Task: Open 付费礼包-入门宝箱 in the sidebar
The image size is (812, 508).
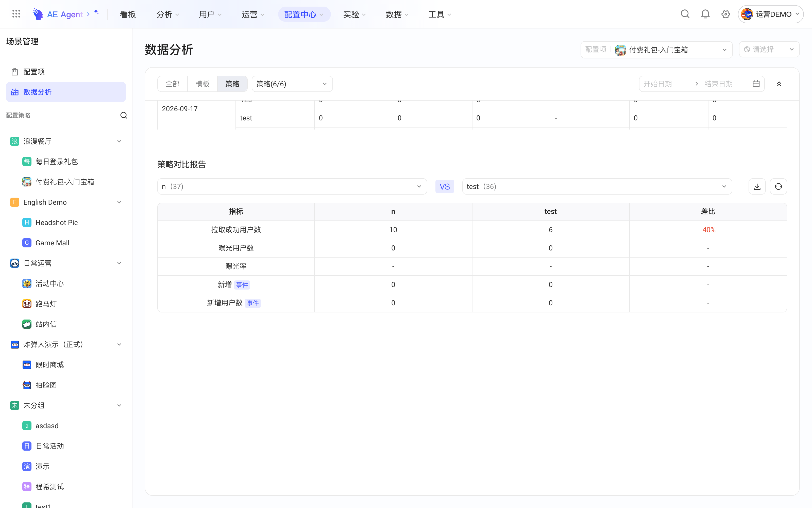Action: (x=66, y=182)
